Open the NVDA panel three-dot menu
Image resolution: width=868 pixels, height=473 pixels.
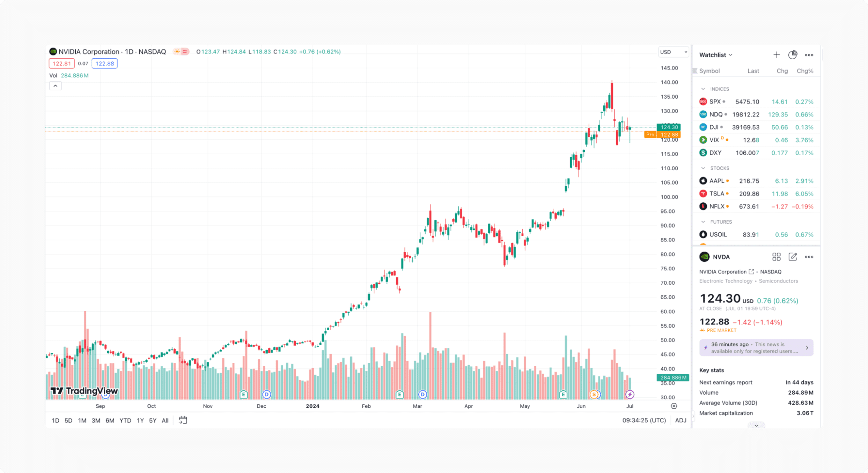pos(809,257)
